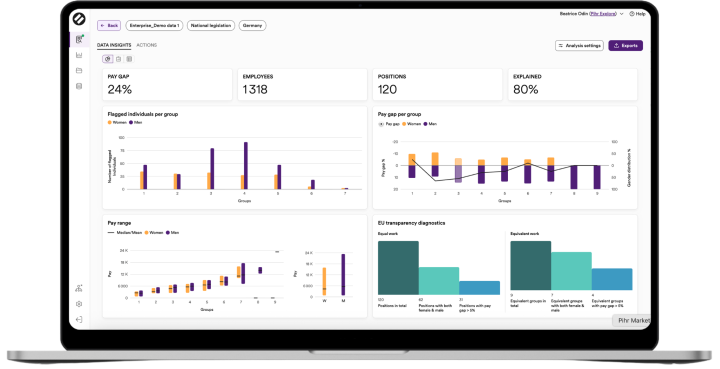Click the 'Flagged individuals per group' title

(x=143, y=114)
